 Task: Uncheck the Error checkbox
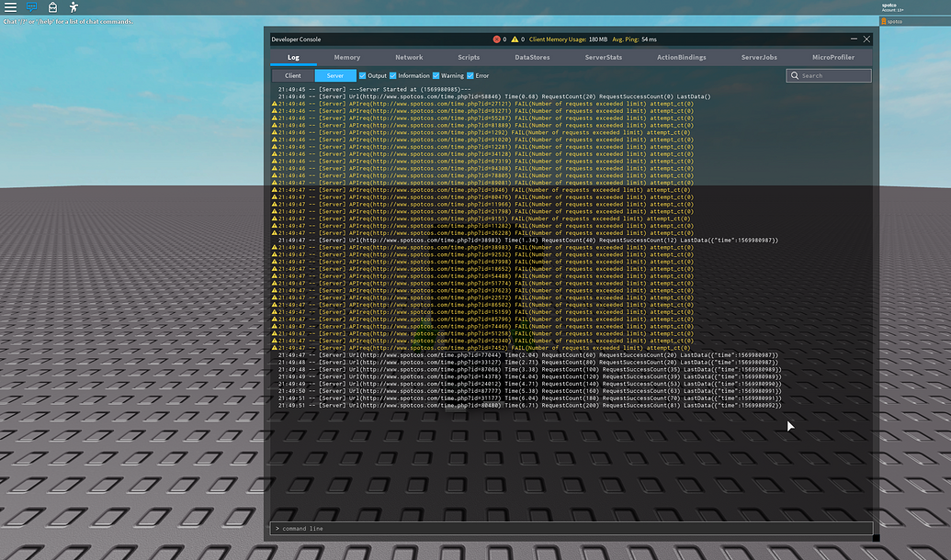point(469,75)
